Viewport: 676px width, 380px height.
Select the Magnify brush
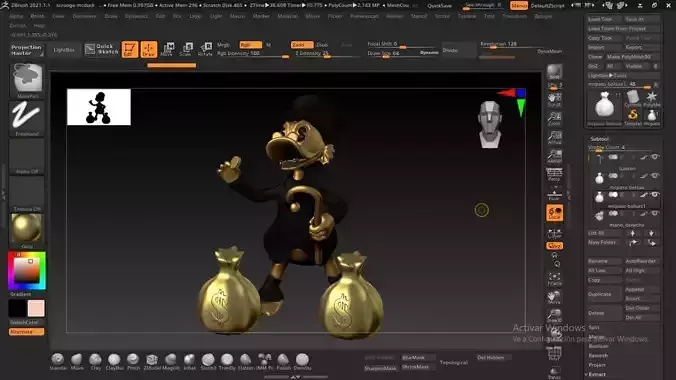pos(171,361)
